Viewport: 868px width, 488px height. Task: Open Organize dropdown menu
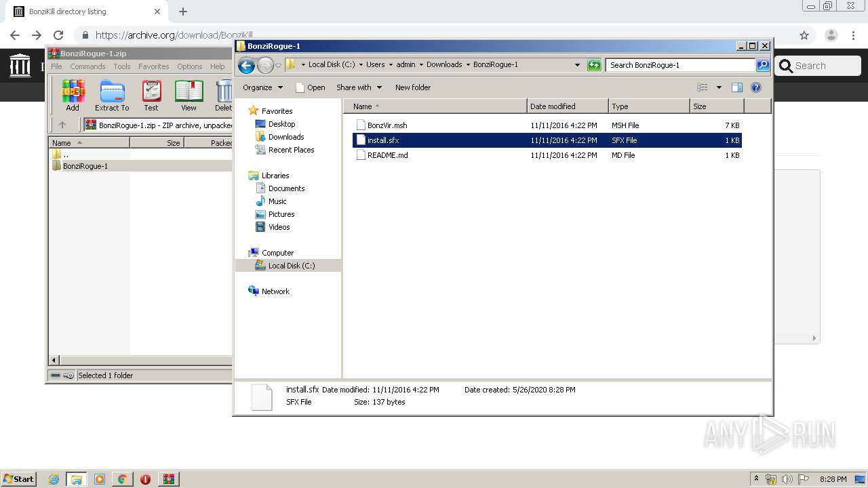(262, 87)
